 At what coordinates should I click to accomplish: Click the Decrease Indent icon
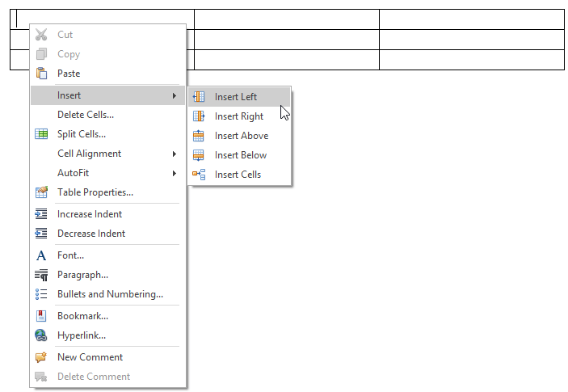41,234
